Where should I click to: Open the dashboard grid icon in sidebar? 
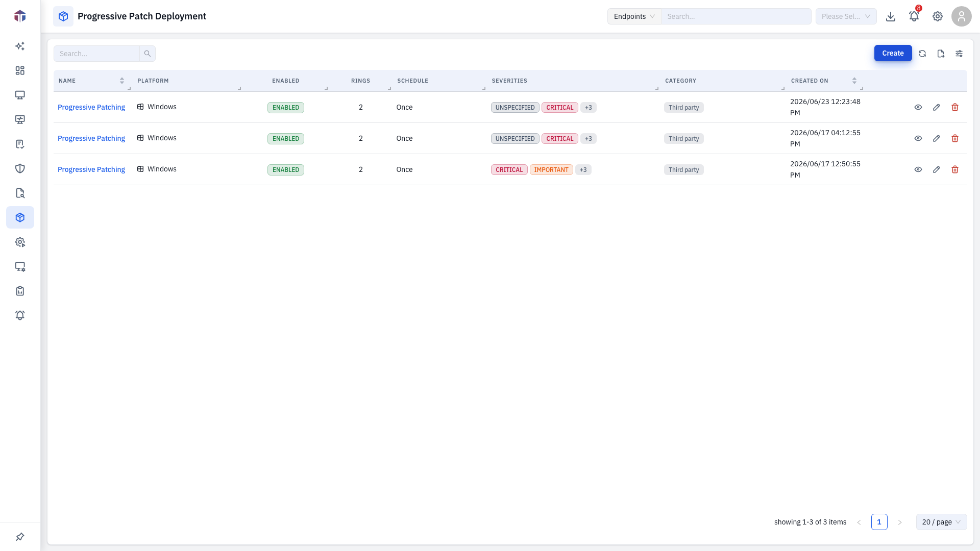click(20, 70)
